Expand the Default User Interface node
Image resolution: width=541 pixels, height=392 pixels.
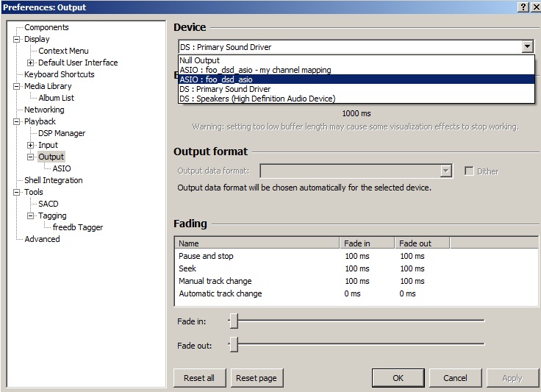click(x=31, y=63)
